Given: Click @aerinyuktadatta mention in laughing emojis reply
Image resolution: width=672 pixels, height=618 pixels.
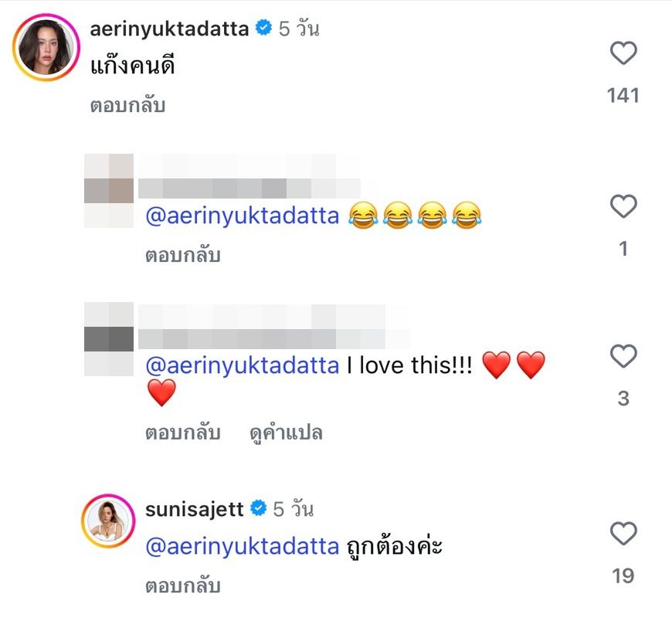Looking at the screenshot, I should point(242,216).
